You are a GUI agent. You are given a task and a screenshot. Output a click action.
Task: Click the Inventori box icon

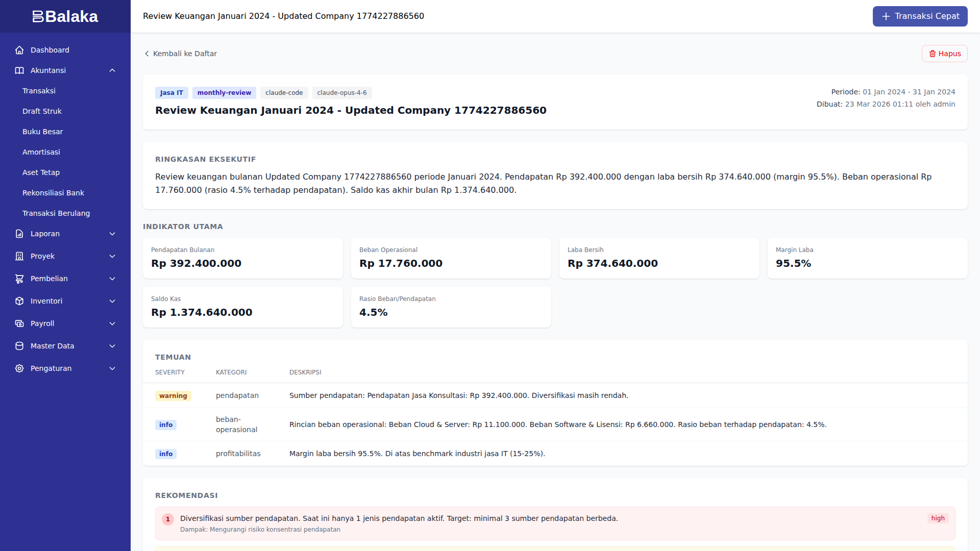(19, 301)
